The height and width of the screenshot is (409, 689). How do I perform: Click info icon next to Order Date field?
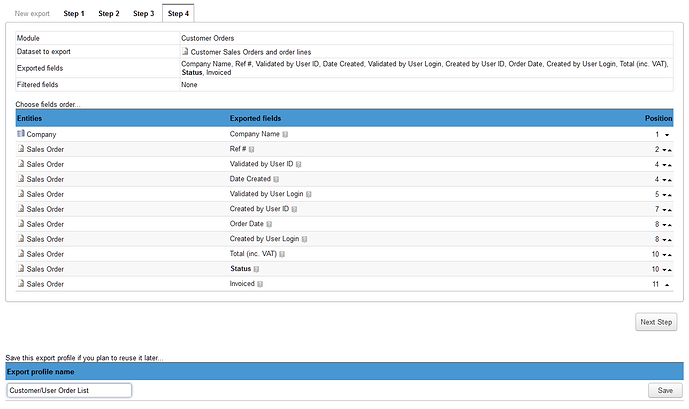[x=269, y=224]
